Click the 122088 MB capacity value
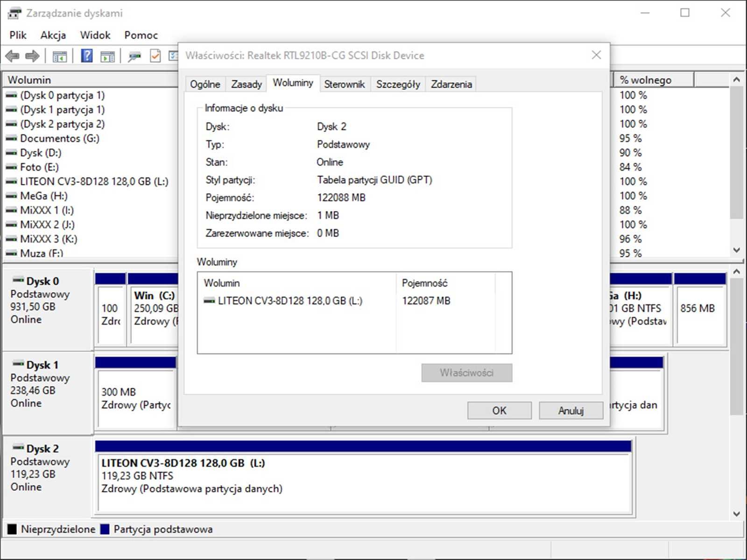 click(341, 198)
